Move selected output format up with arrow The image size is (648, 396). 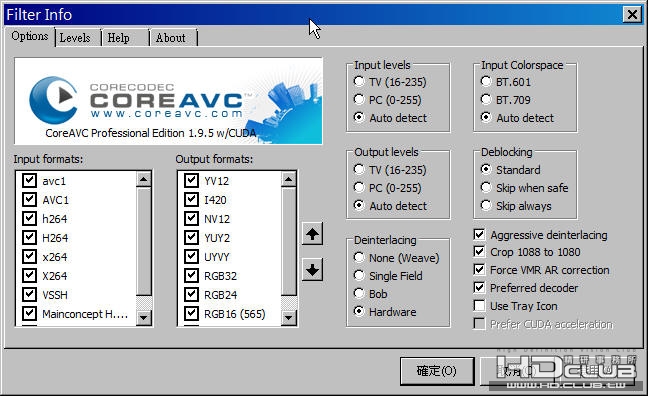point(312,234)
